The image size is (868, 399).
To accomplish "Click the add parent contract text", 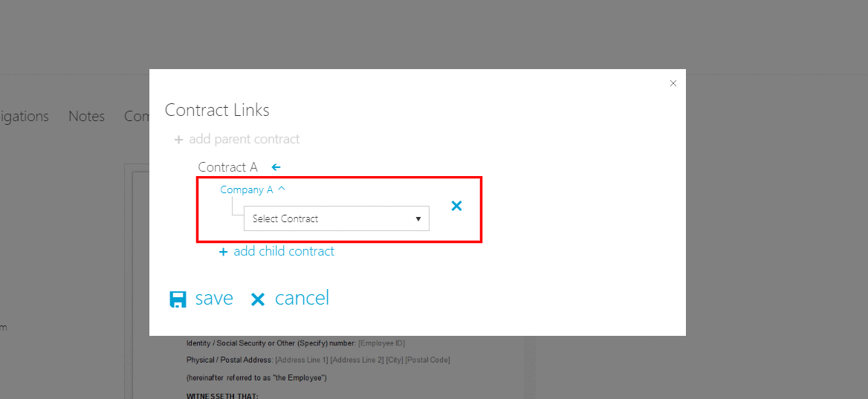I will point(244,139).
